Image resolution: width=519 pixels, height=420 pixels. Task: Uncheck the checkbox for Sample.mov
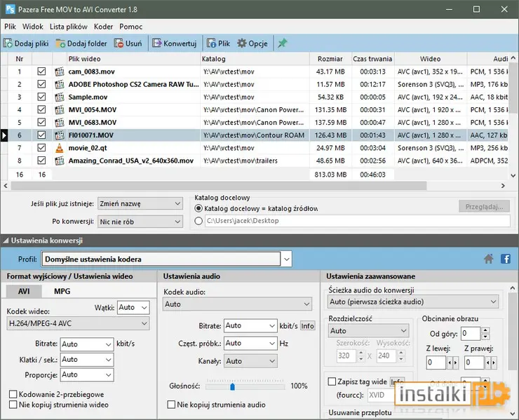click(41, 97)
